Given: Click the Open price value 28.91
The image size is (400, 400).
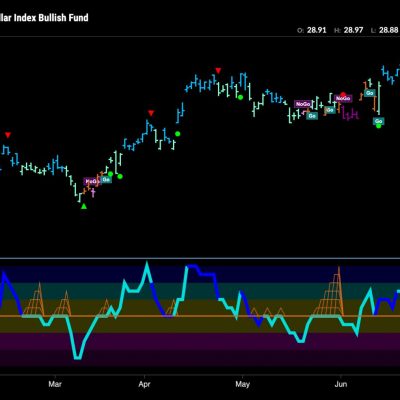Looking at the screenshot, I should pos(317,30).
